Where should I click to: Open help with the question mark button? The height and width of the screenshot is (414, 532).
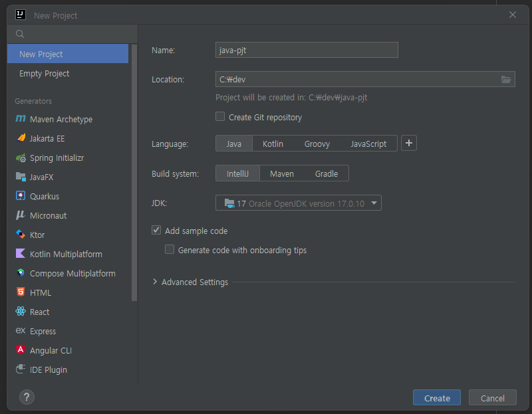point(27,397)
